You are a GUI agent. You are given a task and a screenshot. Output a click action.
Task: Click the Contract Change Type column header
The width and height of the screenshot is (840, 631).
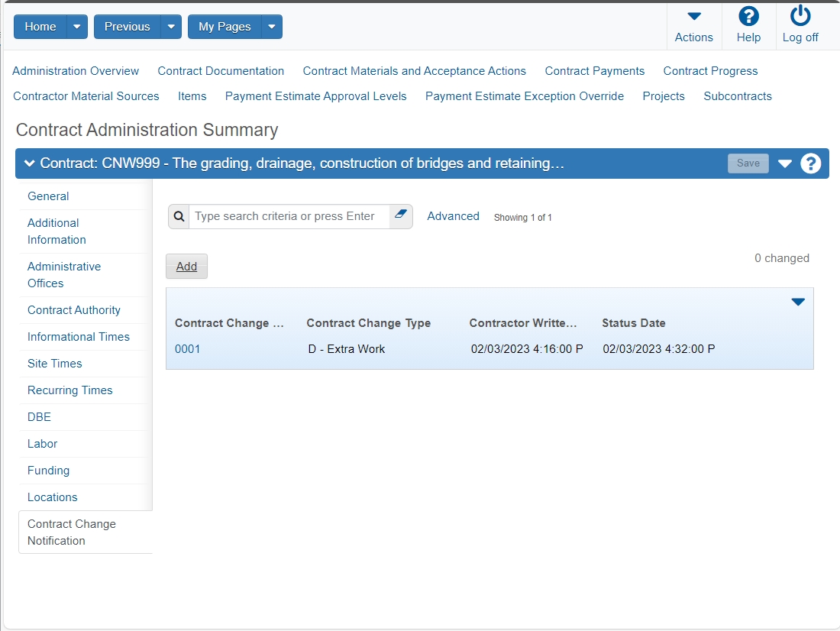(369, 323)
